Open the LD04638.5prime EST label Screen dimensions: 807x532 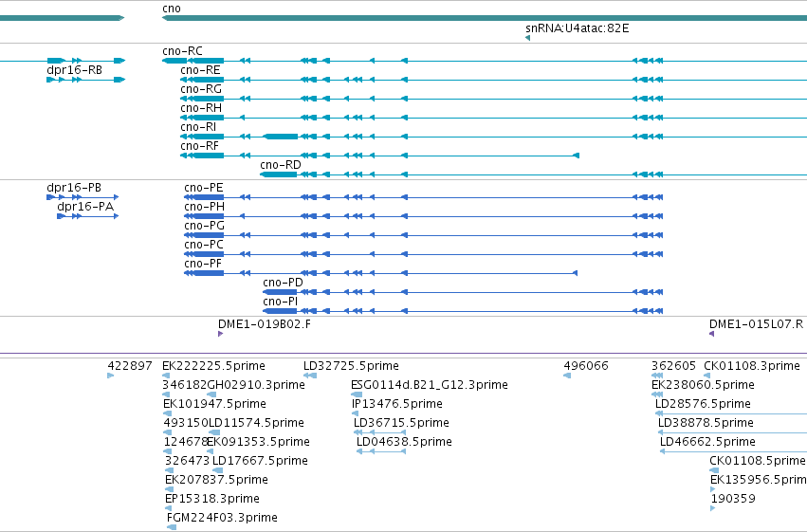[x=404, y=443]
